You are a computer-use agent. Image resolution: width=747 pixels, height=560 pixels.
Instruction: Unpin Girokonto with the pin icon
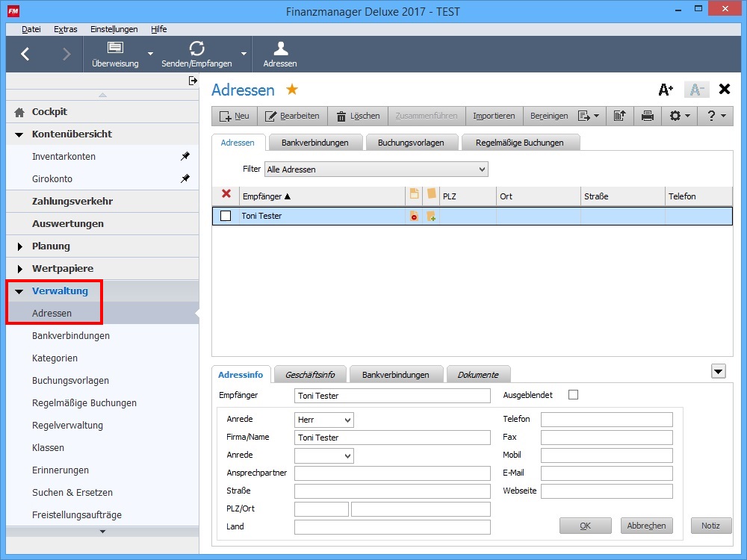[x=185, y=178]
